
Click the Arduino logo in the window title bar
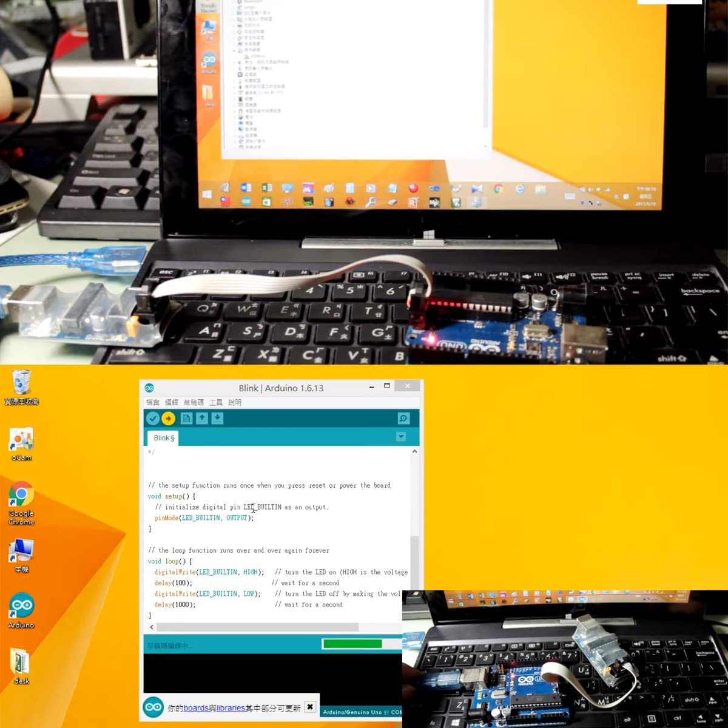pos(150,388)
